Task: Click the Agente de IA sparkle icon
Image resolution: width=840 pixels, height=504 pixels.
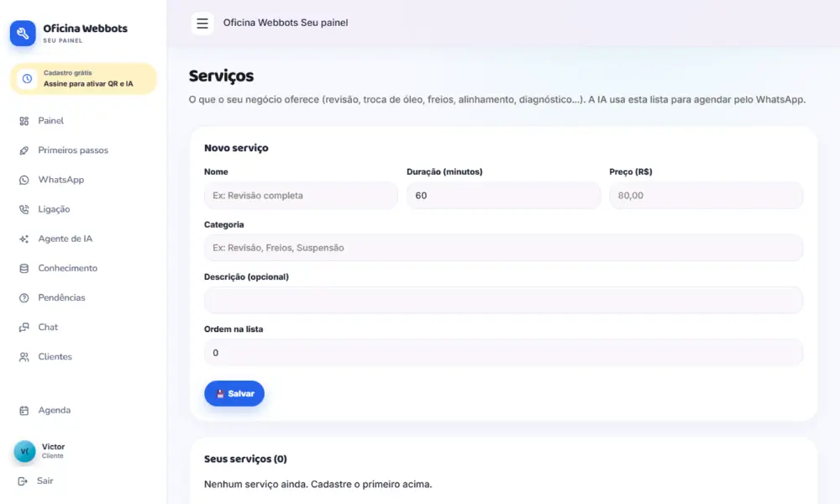Action: point(24,239)
